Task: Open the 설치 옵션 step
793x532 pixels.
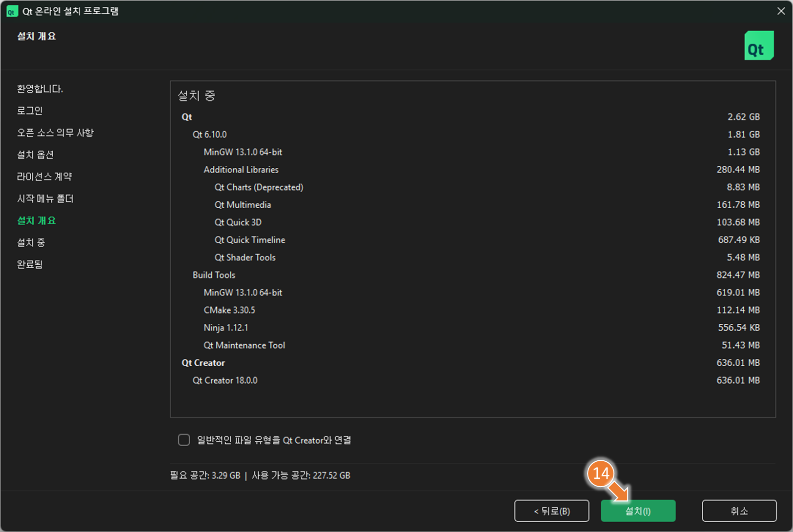Action: (35, 155)
